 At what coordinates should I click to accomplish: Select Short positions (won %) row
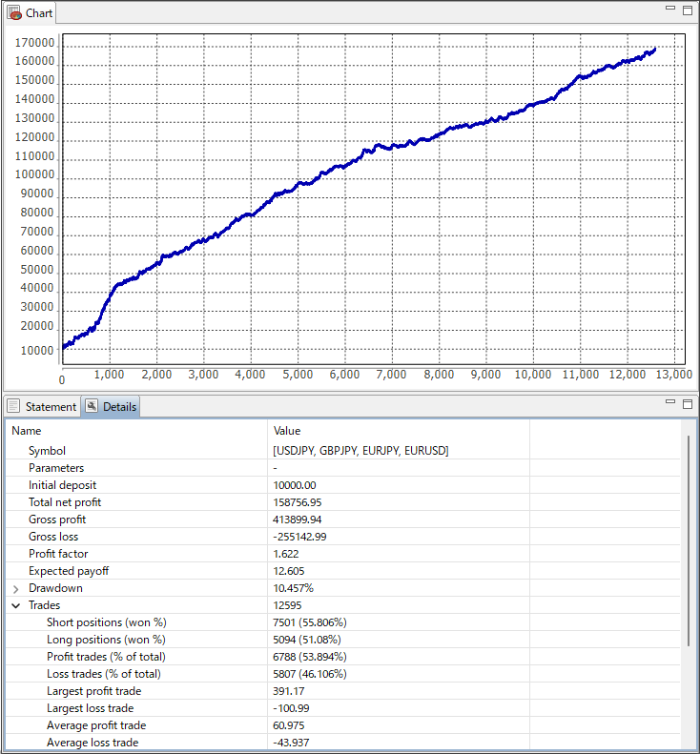(x=342, y=622)
